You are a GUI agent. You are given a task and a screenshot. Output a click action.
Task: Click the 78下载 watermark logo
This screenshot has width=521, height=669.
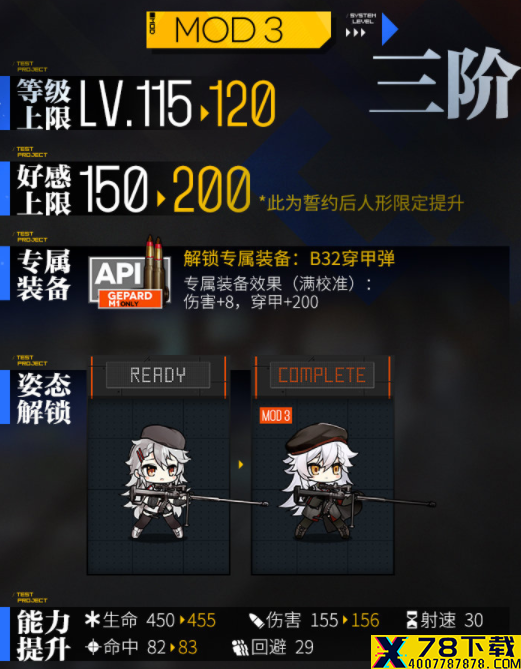coord(446,652)
